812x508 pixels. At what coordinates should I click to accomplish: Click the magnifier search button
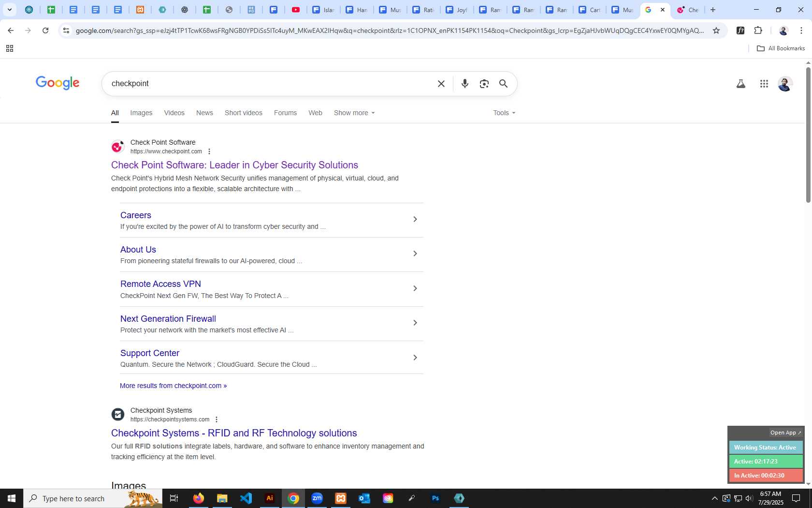coord(503,84)
